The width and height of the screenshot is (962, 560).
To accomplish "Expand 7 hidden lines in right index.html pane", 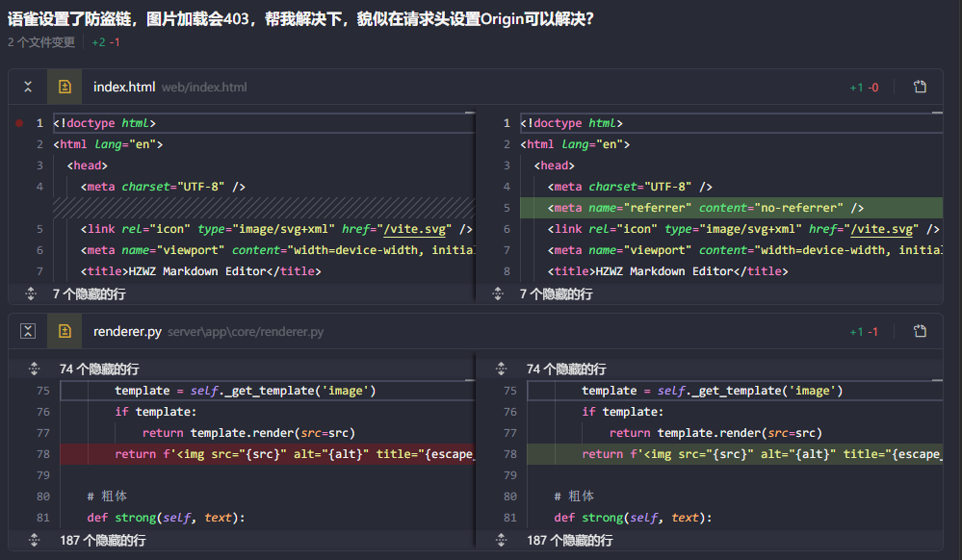I will point(498,293).
